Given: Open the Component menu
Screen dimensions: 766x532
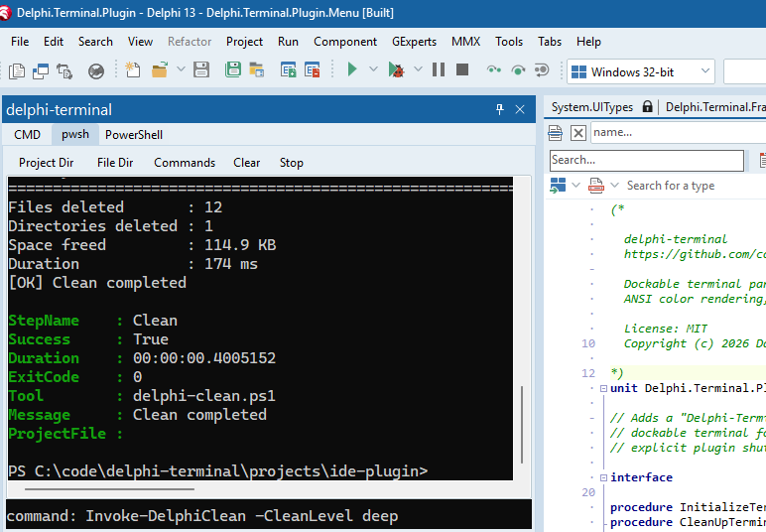Looking at the screenshot, I should click(x=345, y=42).
